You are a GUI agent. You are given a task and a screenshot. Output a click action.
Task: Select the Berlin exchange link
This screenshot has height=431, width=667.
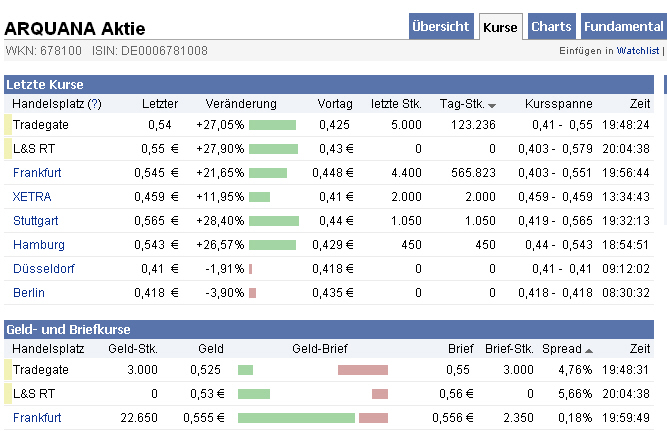[x=29, y=293]
